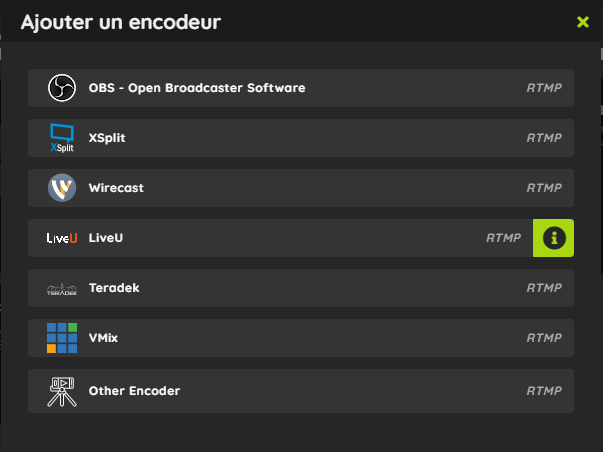This screenshot has width=603, height=452.
Task: Click the LiveU logo icon
Action: click(62, 238)
